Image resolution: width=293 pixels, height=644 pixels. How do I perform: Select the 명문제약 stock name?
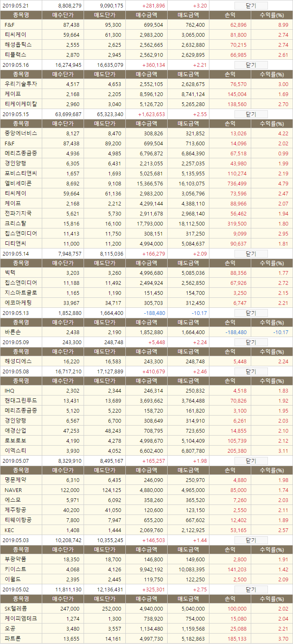(x=15, y=480)
